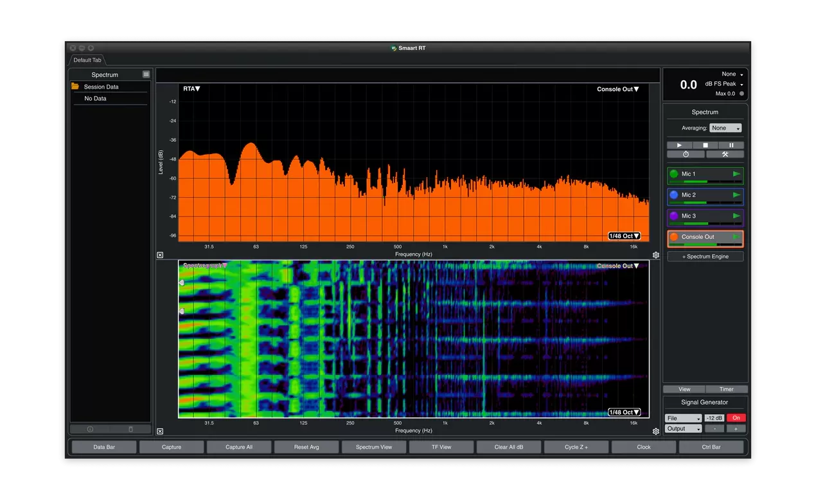Close the RTA graph pane X icon
This screenshot has width=816, height=504.
[x=160, y=255]
